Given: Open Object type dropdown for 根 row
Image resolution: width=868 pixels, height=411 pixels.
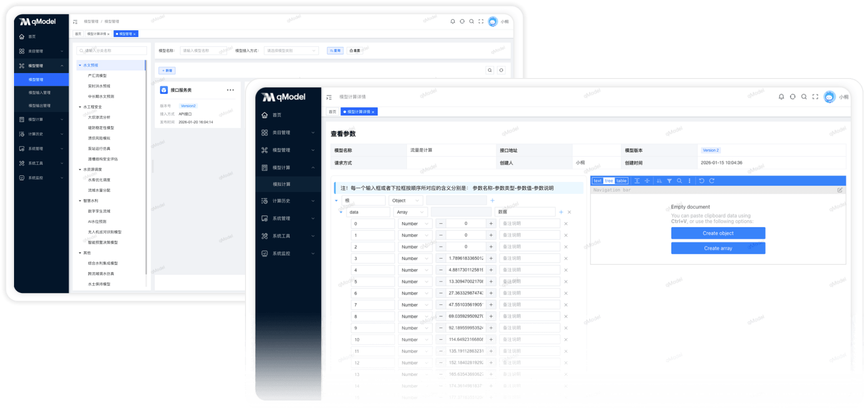Looking at the screenshot, I should point(405,200).
